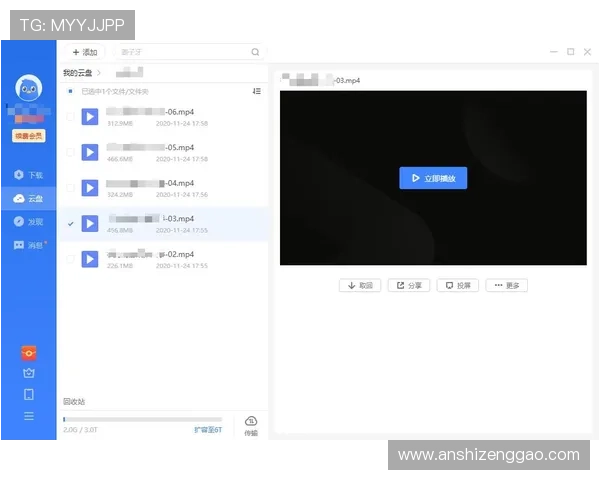Click the mobile phone icon in sidebar
Viewport: 600px width, 480px height.
click(28, 394)
